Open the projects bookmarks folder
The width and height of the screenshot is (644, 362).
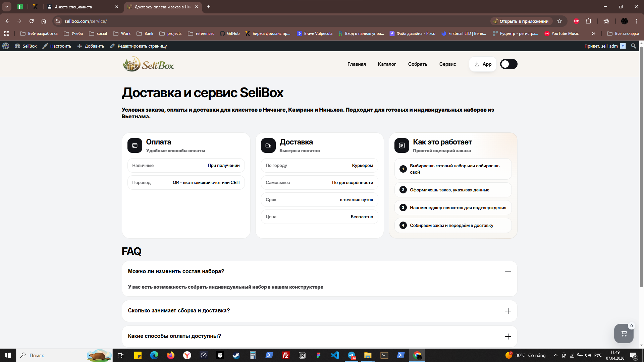pos(170,34)
